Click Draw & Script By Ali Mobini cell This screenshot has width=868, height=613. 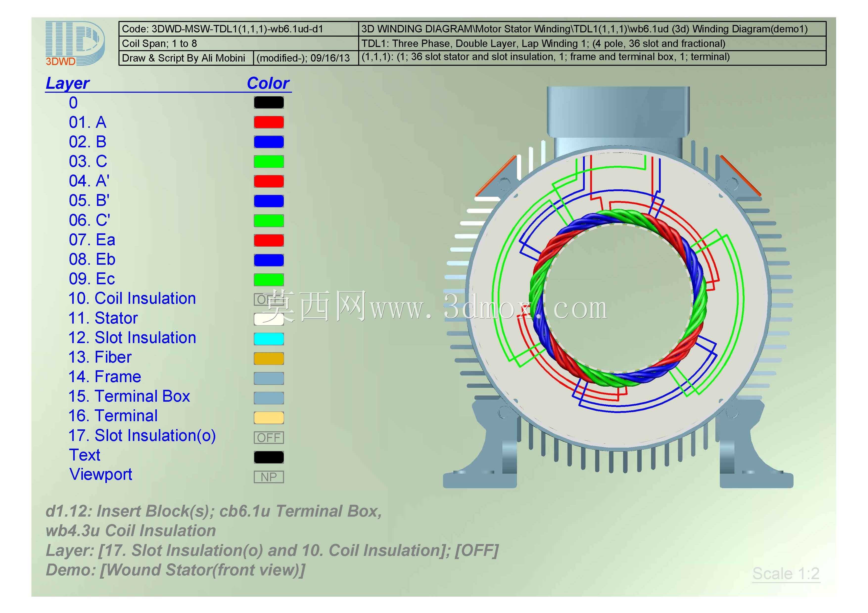pos(186,58)
